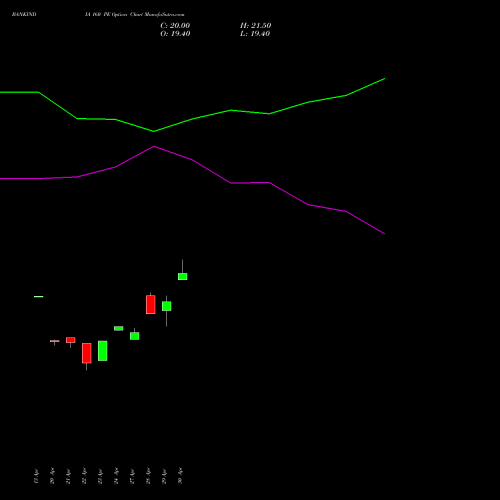Image resolution: width=500 pixels, height=500 pixels.
Task: Select the tall green candle above 23 Apr
Action: point(103,351)
